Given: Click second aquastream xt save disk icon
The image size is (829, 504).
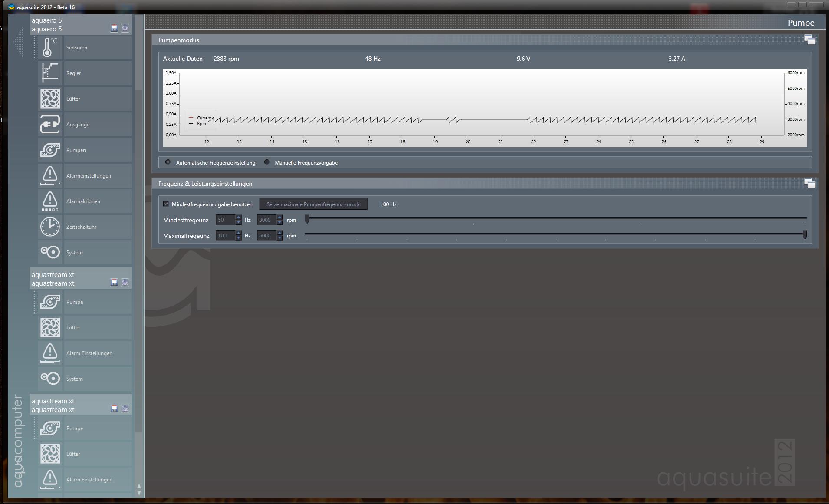Looking at the screenshot, I should tap(114, 409).
